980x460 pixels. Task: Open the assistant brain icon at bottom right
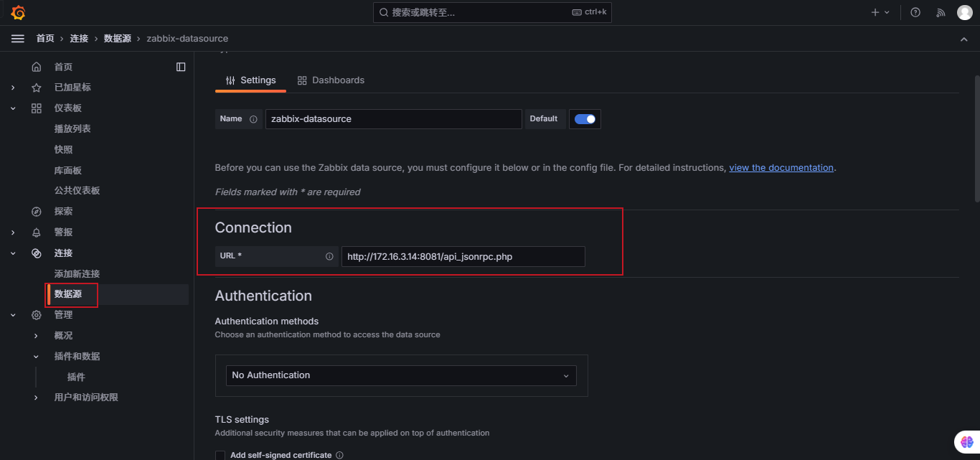click(966, 443)
